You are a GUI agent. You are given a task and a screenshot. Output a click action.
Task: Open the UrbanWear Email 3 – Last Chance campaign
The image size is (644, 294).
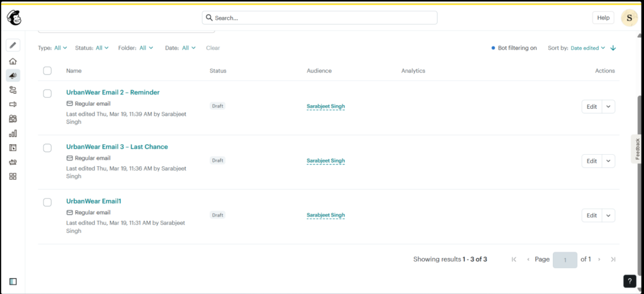117,147
